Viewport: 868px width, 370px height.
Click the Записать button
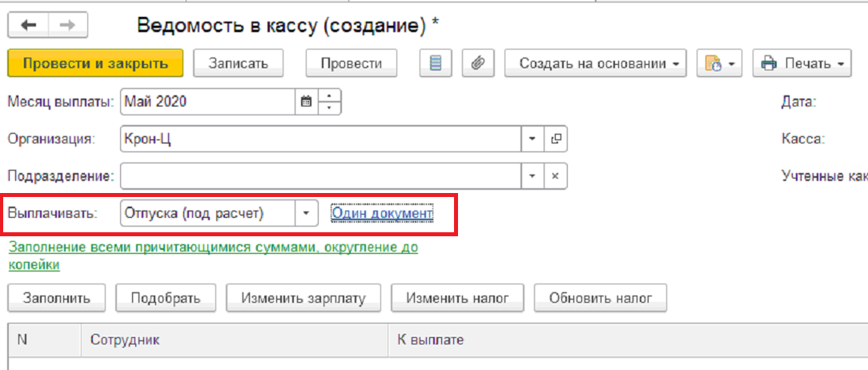click(238, 63)
